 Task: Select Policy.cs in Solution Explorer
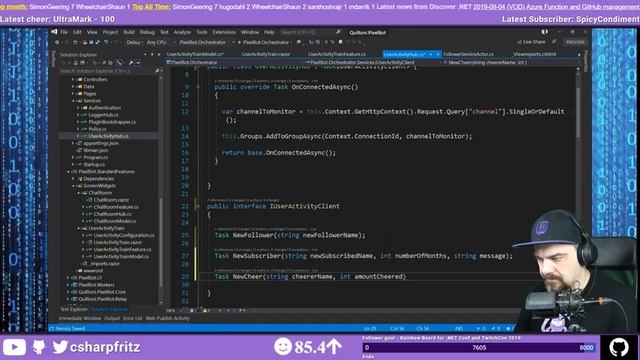click(x=97, y=129)
